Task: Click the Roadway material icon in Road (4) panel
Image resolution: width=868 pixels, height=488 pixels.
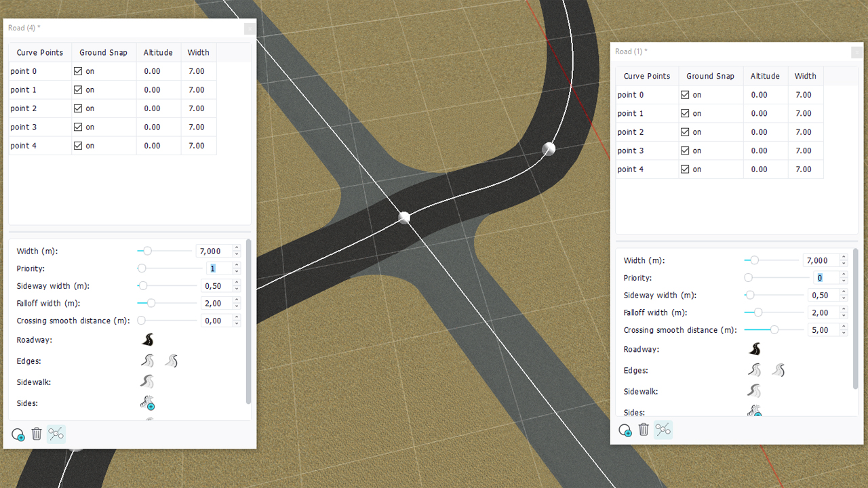Action: tap(148, 340)
